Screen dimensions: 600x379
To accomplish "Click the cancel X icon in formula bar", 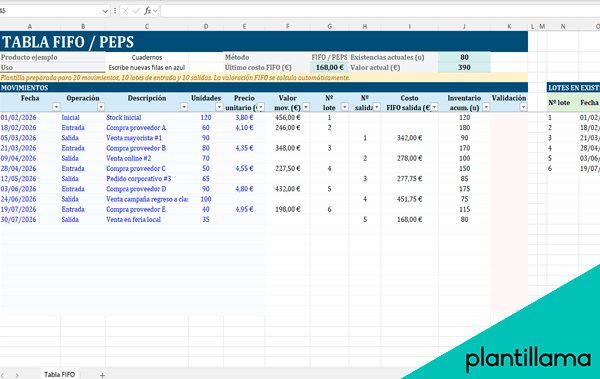I will 125,11.
